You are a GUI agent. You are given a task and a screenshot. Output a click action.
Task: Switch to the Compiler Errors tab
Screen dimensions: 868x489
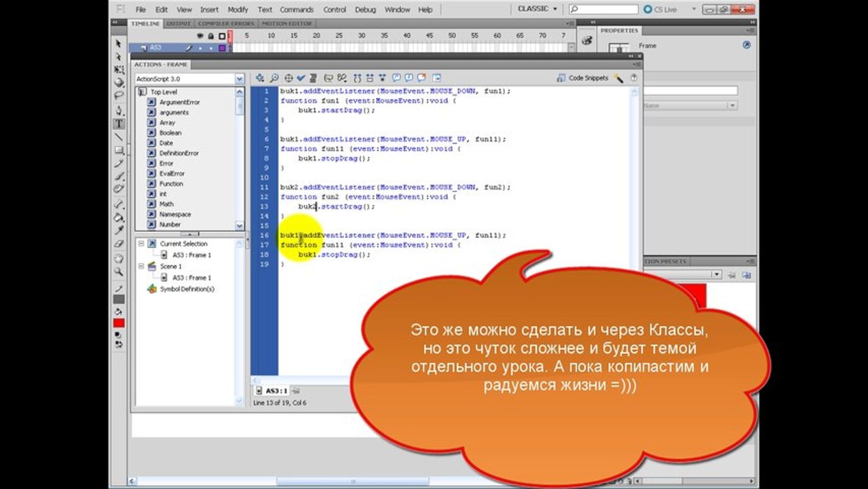[x=226, y=24]
